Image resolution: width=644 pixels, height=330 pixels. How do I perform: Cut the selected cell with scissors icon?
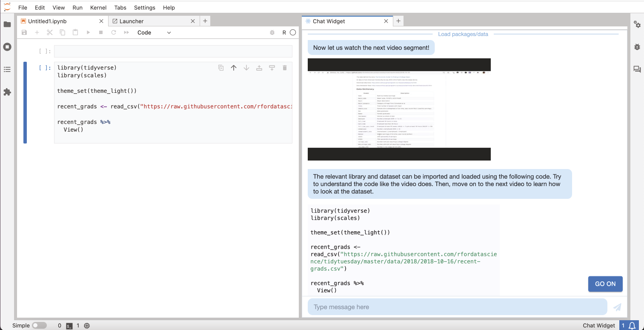pos(50,32)
